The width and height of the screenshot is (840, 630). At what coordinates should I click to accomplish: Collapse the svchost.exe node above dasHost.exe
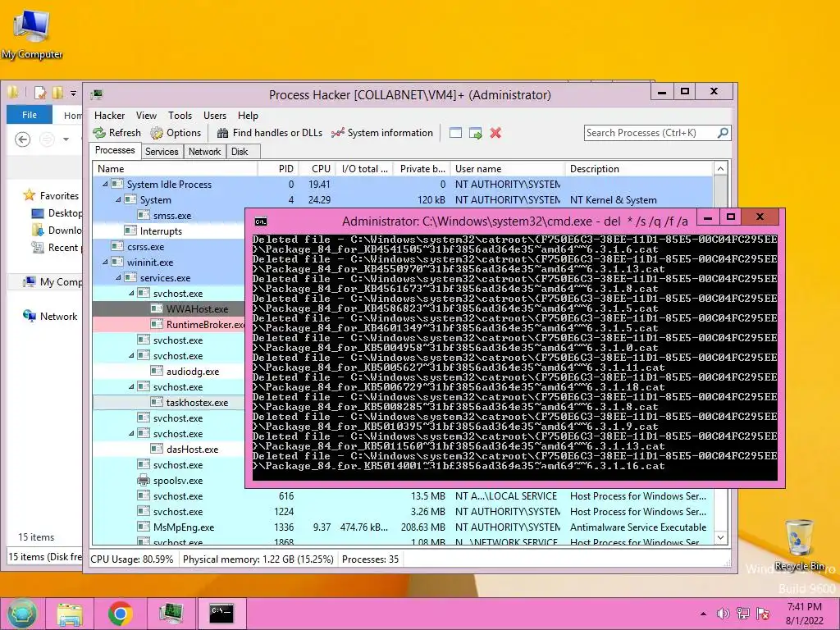131,433
